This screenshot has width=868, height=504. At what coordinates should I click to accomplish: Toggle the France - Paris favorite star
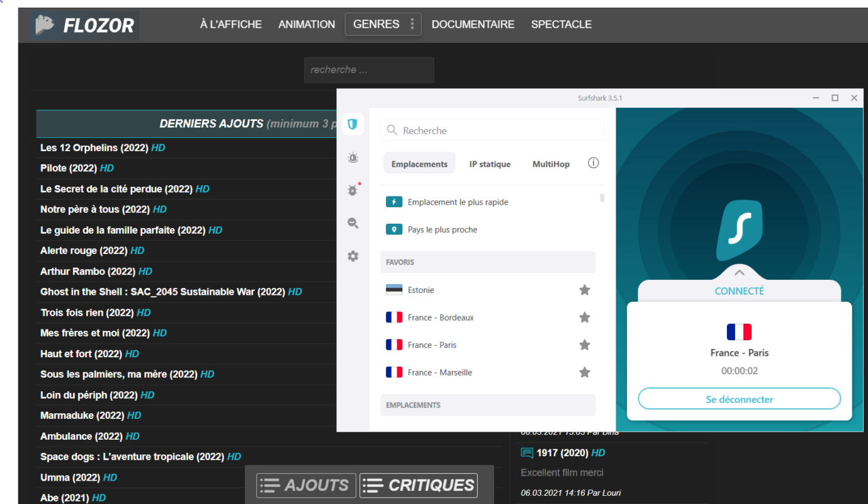pyautogui.click(x=585, y=345)
